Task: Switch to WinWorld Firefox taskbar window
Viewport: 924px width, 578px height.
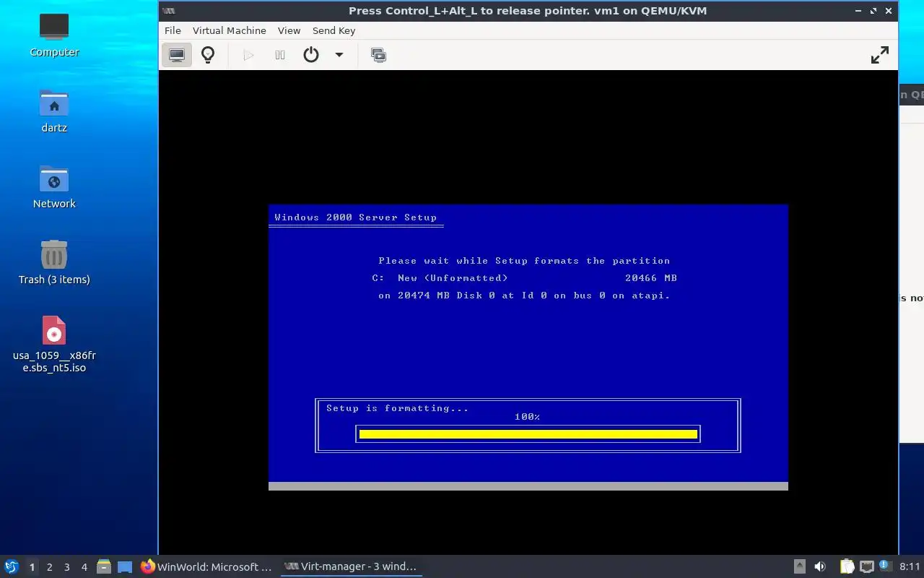Action: 206,567
